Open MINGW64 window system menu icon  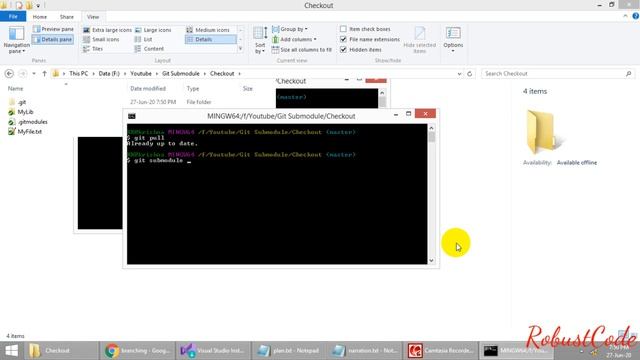(x=132, y=116)
